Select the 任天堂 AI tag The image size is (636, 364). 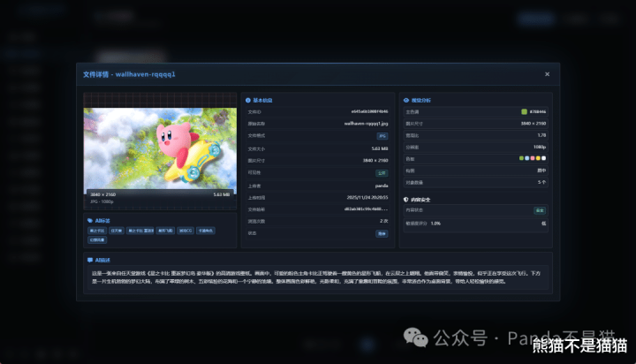[117, 231]
